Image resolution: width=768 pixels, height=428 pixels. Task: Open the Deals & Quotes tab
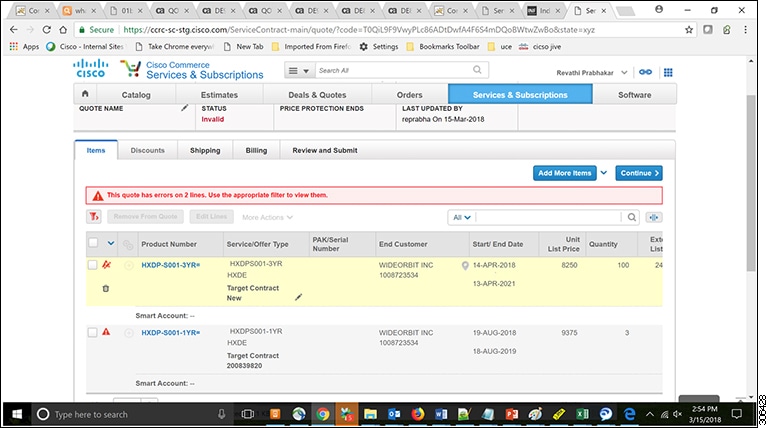(317, 95)
